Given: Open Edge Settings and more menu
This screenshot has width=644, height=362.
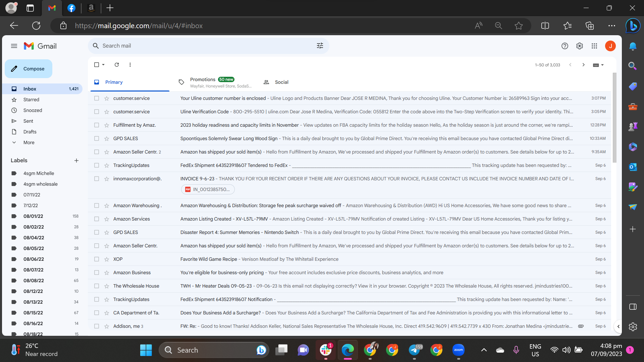Looking at the screenshot, I should tap(612, 25).
